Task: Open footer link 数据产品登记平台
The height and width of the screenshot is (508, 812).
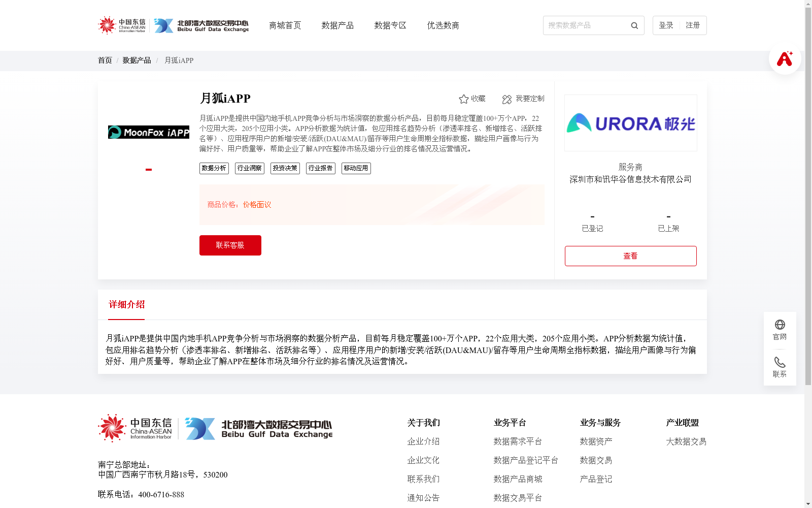Action: tap(526, 460)
